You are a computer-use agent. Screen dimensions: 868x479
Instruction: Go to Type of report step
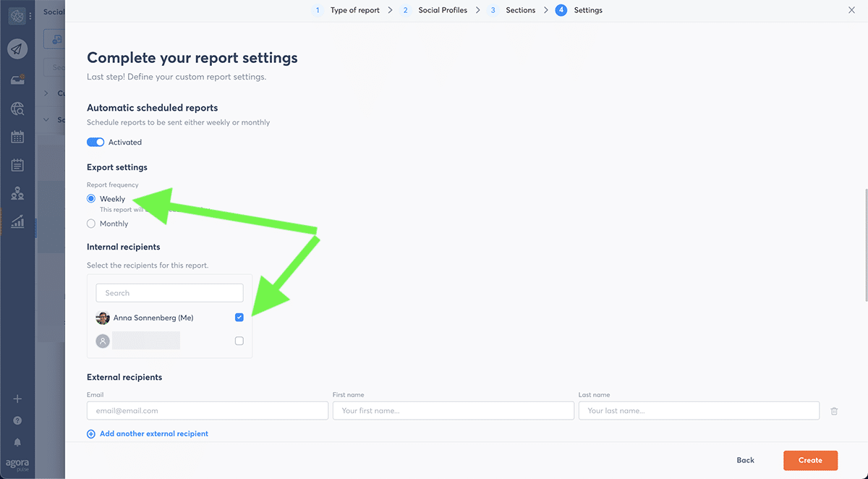(x=354, y=10)
